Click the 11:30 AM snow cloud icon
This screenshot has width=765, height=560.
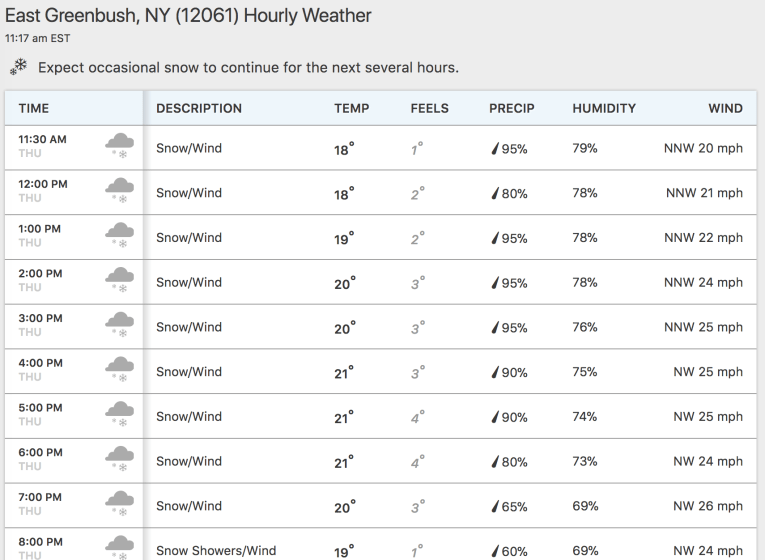[x=120, y=148]
